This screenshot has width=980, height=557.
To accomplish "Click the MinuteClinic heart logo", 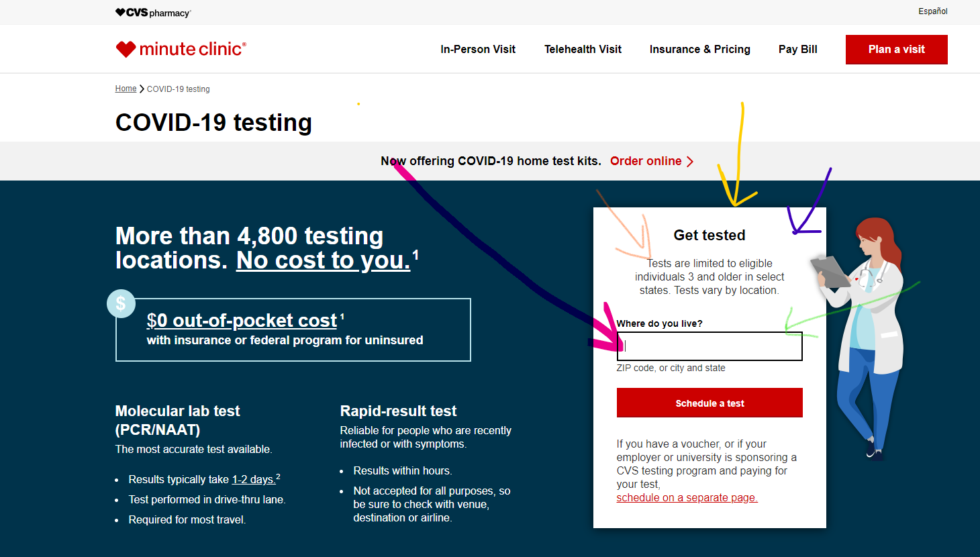I will click(181, 49).
